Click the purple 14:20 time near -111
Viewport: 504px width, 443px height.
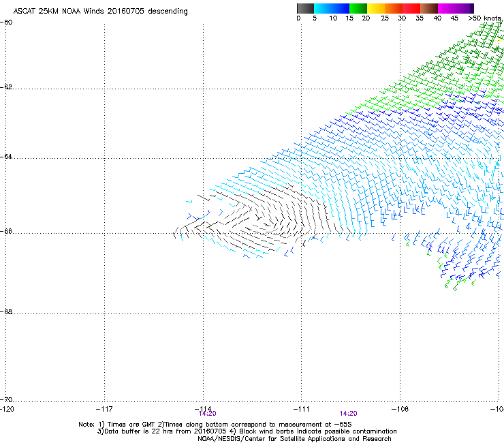[x=349, y=414]
